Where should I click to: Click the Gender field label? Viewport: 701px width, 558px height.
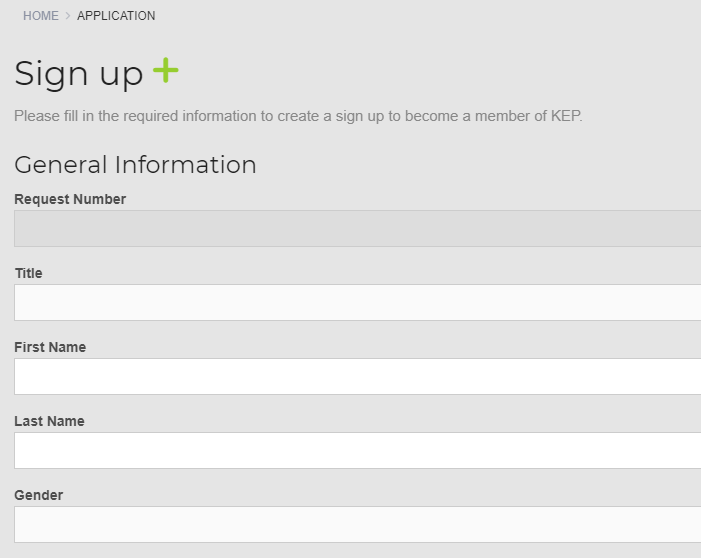pyautogui.click(x=38, y=495)
